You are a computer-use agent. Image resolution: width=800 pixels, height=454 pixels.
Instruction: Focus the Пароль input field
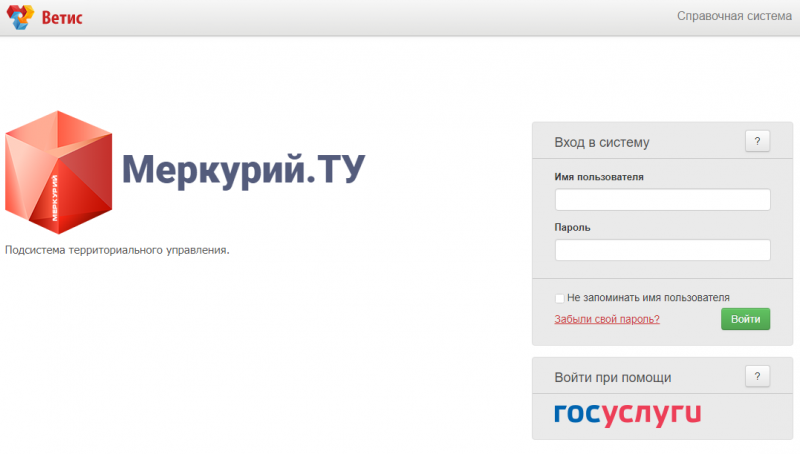click(x=662, y=250)
